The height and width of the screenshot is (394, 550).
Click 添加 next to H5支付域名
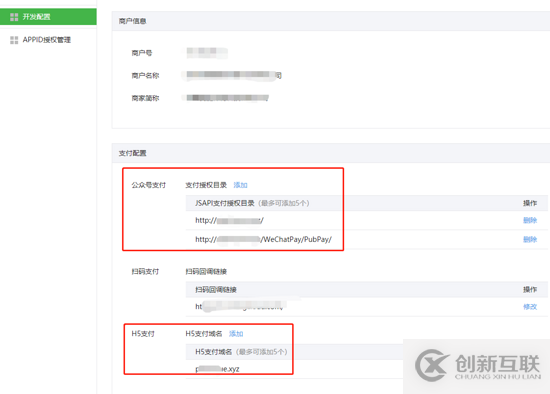[x=236, y=333]
